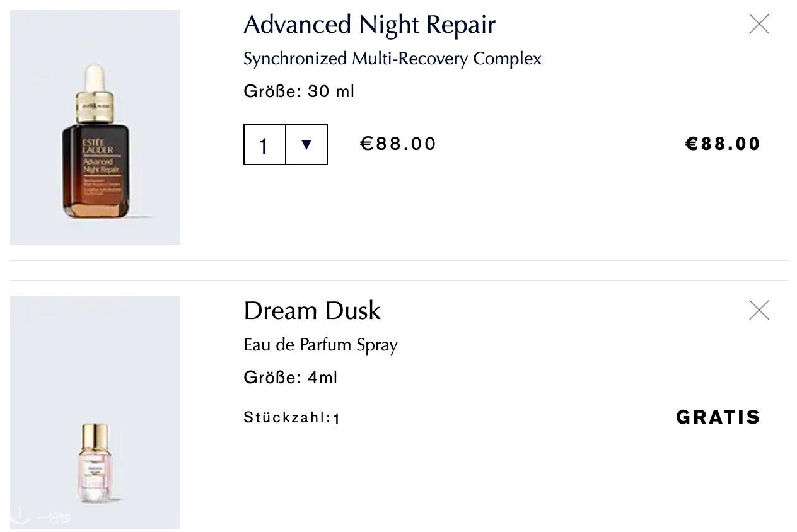The height and width of the screenshot is (532, 797).
Task: Click the GRATIS price label
Action: [718, 417]
